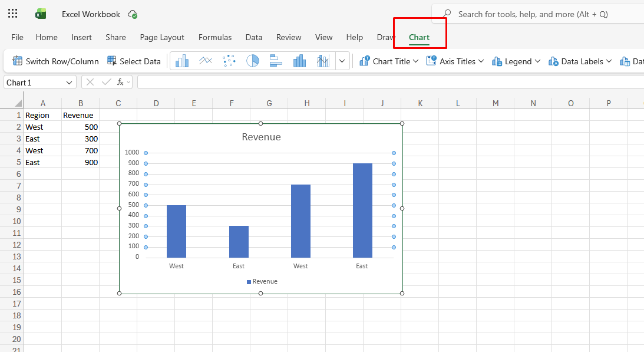Open the Axis Titles dropdown
Viewport: 644px width, 352px height.
click(455, 61)
